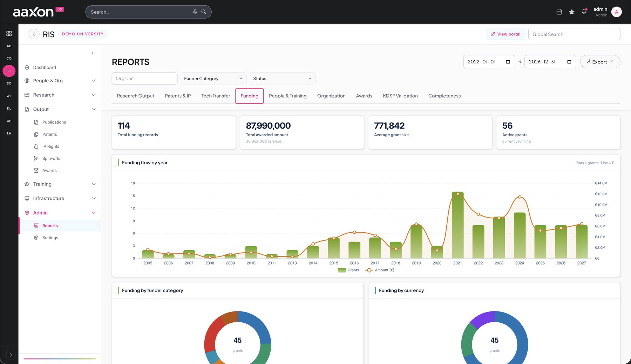Open the LA module in the left rail
Viewport: 631px width, 364px height.
pyautogui.click(x=9, y=133)
